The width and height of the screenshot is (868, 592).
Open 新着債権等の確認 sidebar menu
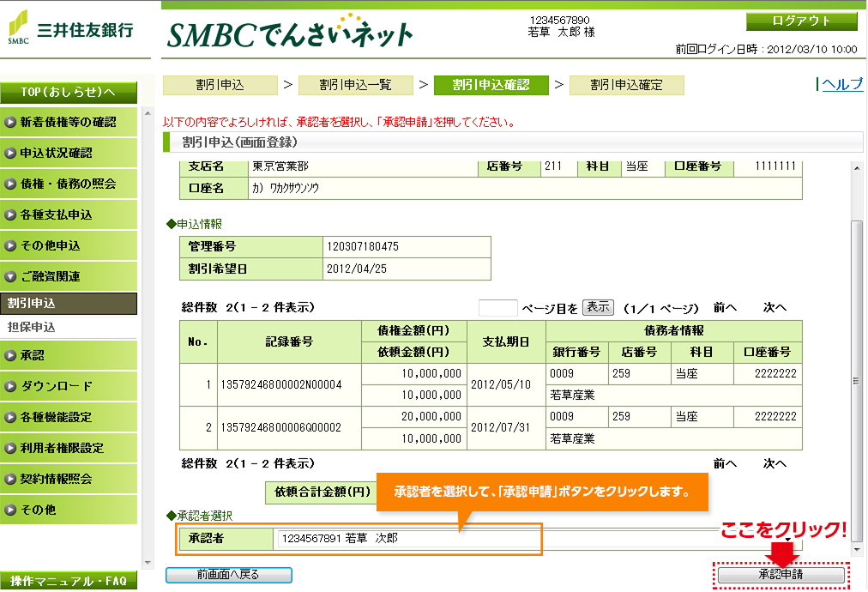69,122
